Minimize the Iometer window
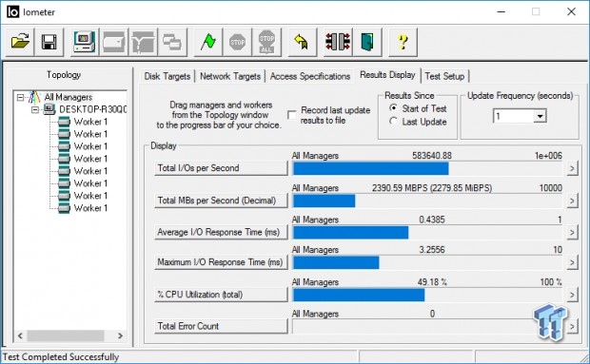 (501, 12)
